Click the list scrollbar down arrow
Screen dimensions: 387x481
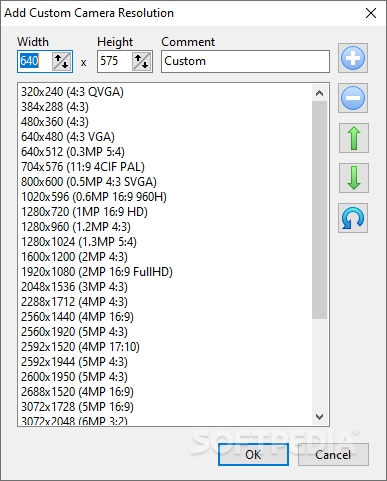[319, 417]
